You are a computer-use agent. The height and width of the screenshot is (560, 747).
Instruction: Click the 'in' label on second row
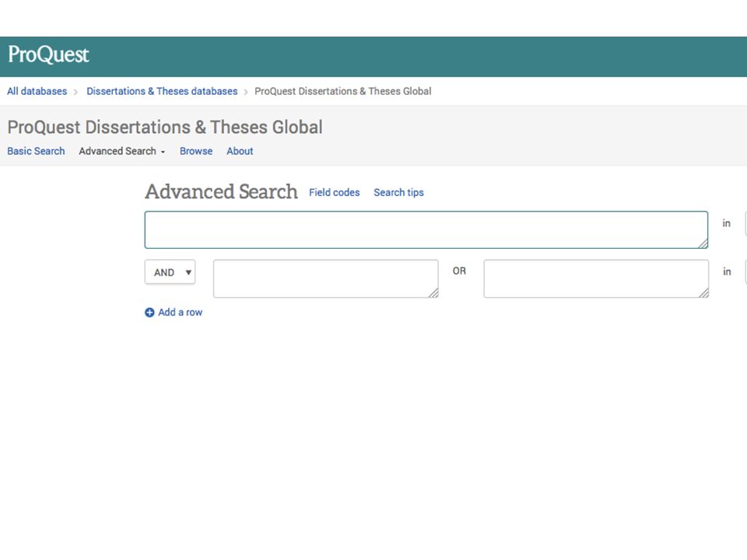727,271
